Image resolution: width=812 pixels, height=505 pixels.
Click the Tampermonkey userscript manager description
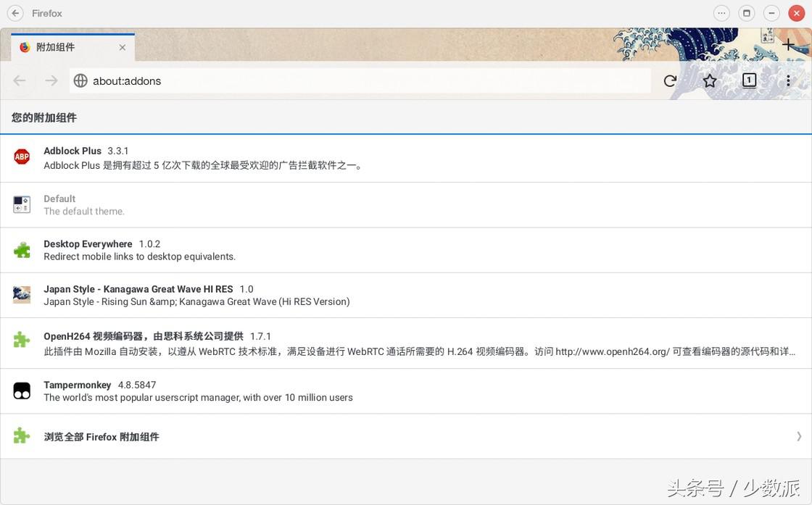(x=199, y=397)
